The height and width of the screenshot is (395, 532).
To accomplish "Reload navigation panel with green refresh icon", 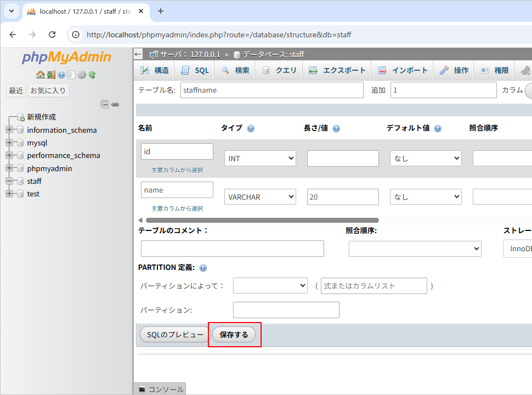I will pos(92,75).
